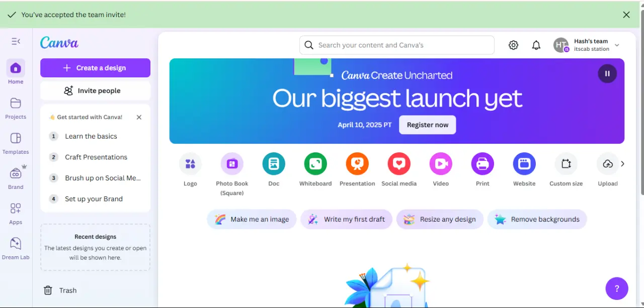The width and height of the screenshot is (644, 308).
Task: Close the Get started with Canva panel
Action: pos(139,117)
